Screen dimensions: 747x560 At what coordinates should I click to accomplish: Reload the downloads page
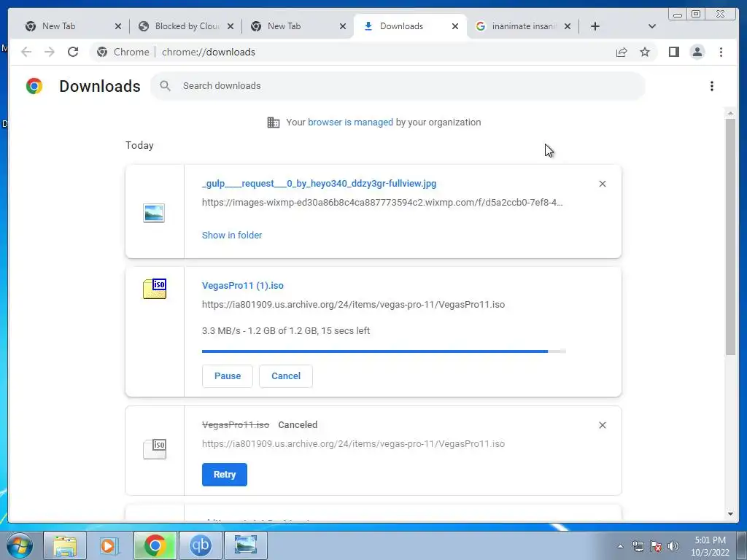tap(73, 52)
